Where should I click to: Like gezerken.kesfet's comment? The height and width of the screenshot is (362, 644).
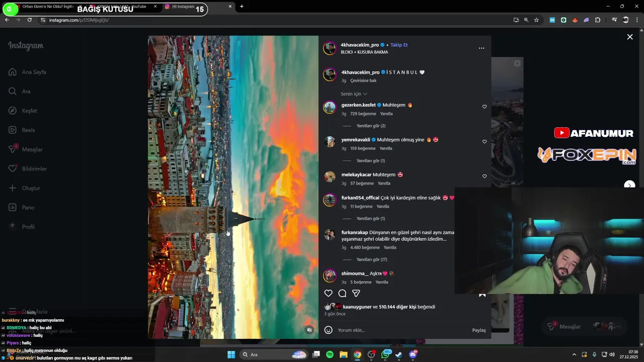pyautogui.click(x=485, y=107)
